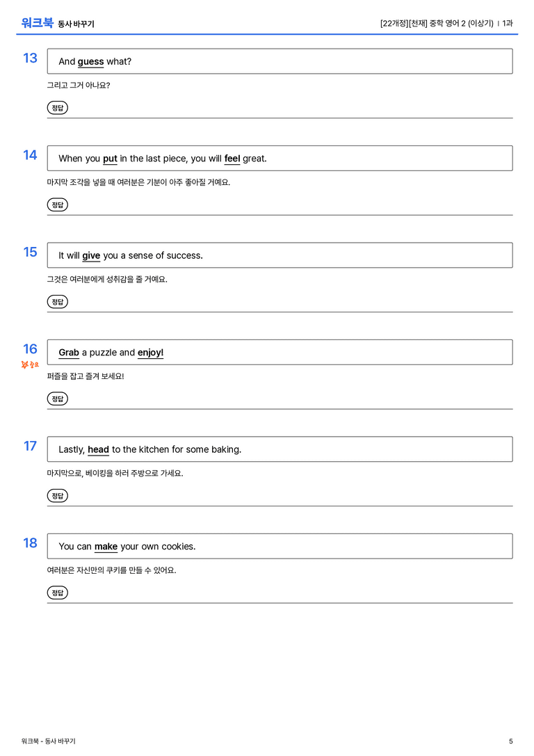Click the 정답 badge under question 16
This screenshot has height=756, width=534.
[x=57, y=399]
